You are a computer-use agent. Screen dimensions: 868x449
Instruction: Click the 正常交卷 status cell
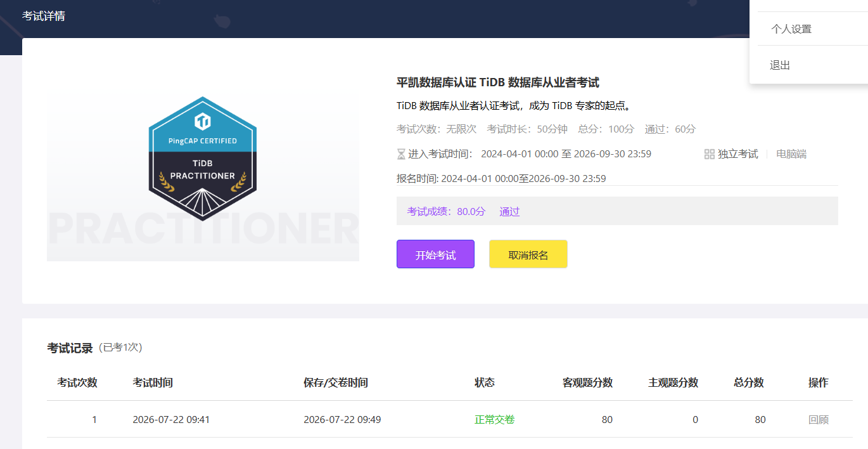(x=495, y=419)
